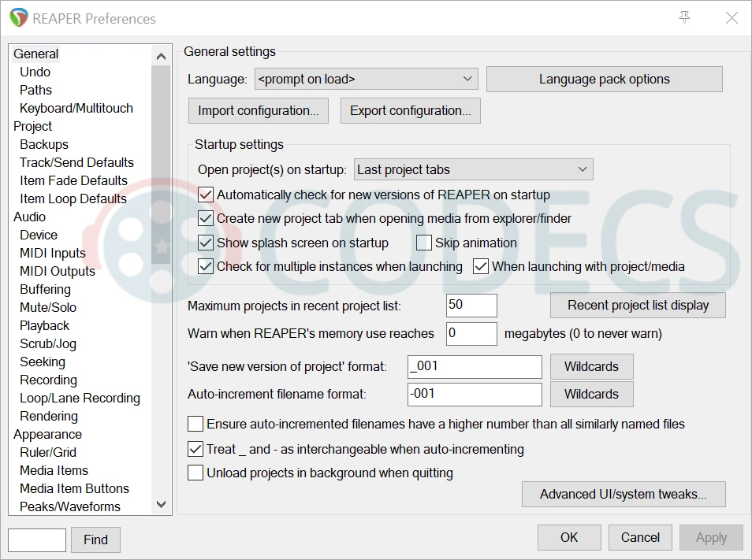Open the Rendering preferences page
The width and height of the screenshot is (752, 560).
click(x=48, y=416)
